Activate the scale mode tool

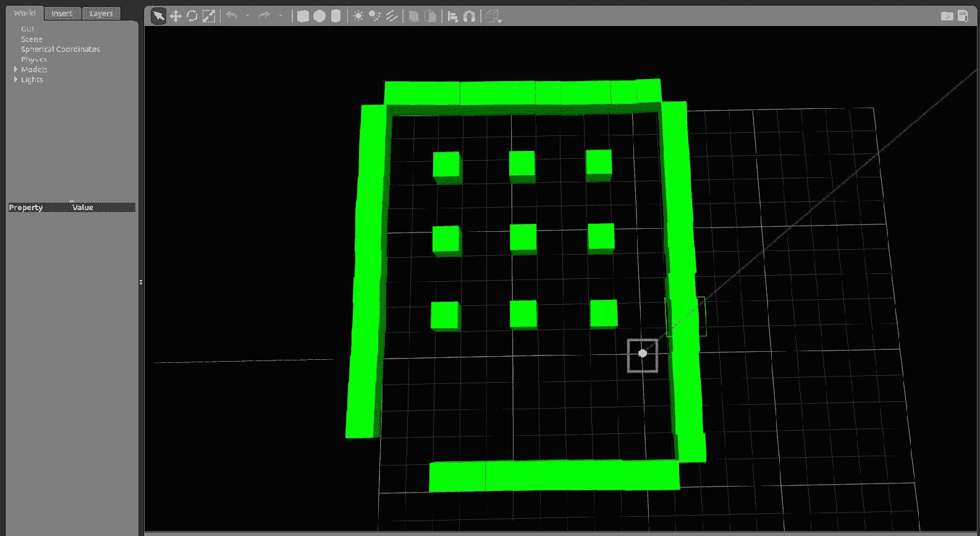[x=209, y=16]
